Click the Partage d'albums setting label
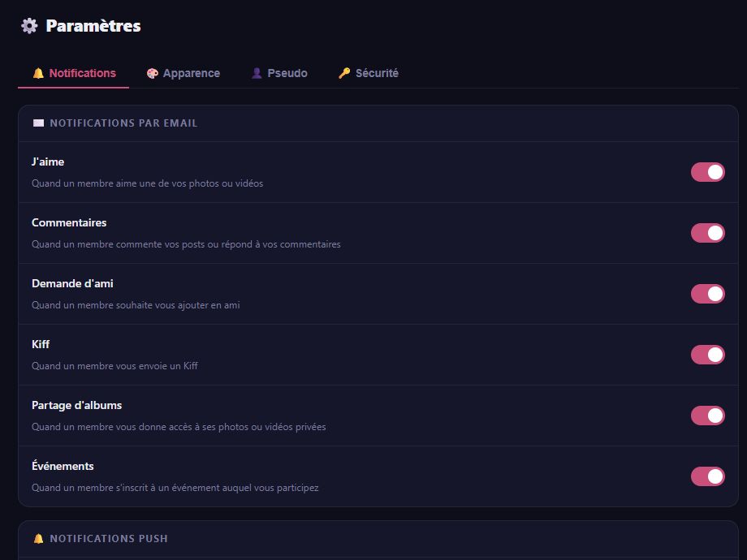 76,405
